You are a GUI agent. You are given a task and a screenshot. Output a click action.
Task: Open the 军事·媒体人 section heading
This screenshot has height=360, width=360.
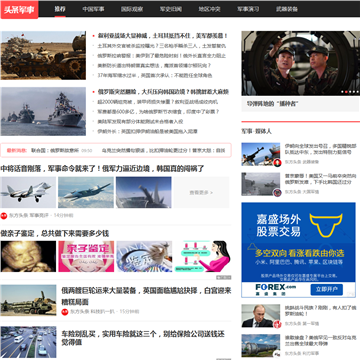point(256,131)
